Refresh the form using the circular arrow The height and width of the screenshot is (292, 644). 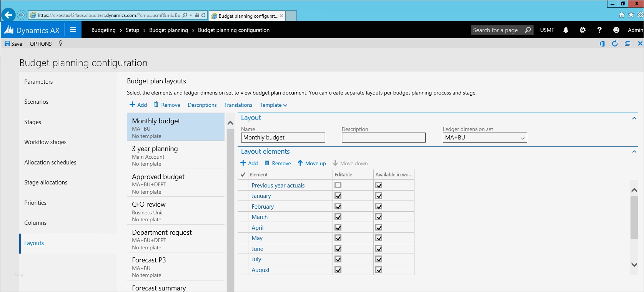615,43
